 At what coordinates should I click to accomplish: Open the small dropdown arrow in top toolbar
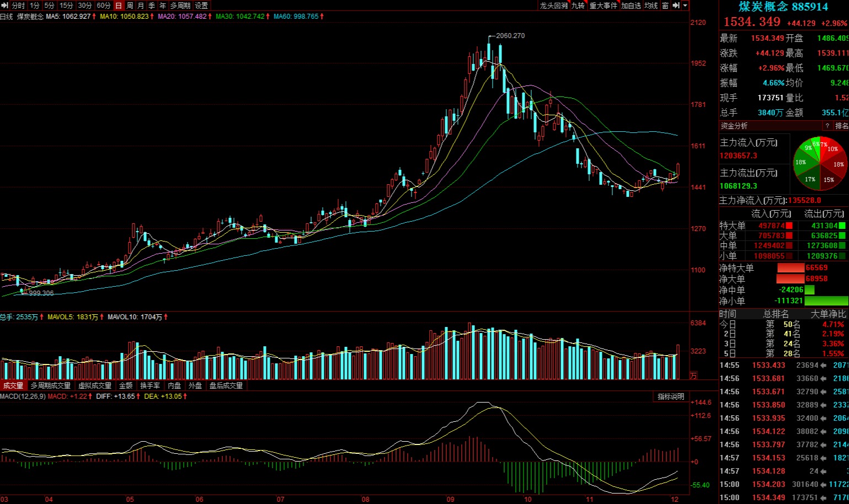coord(685,6)
